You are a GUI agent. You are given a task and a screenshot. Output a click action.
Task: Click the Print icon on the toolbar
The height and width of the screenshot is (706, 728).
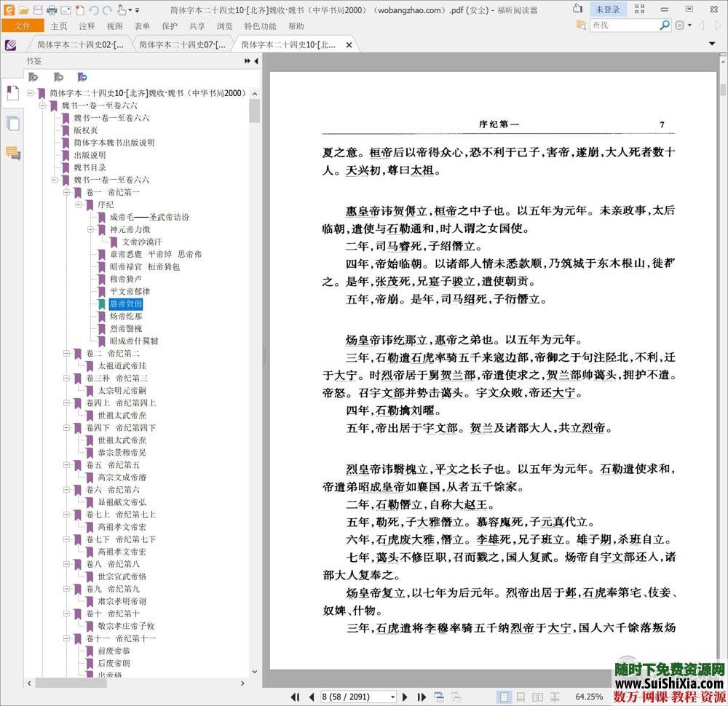pyautogui.click(x=52, y=10)
